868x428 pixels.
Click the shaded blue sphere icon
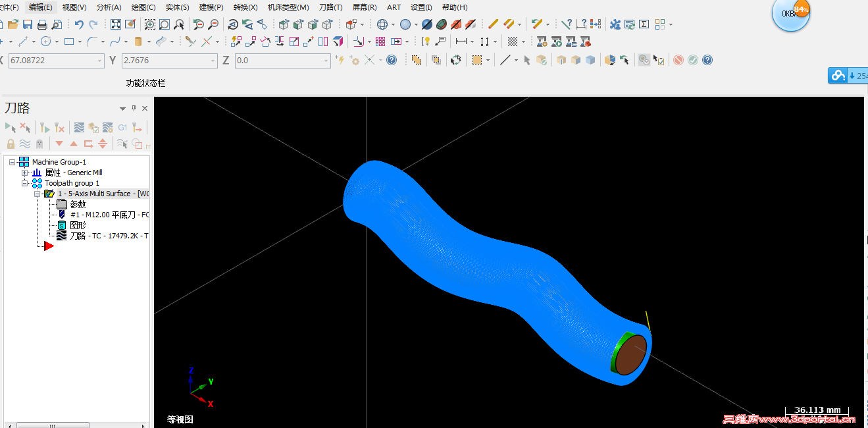[405, 24]
